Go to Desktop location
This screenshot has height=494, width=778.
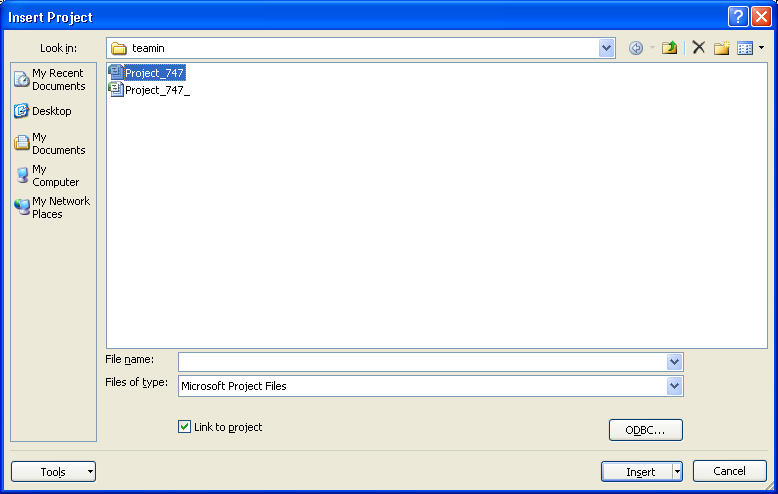43,111
